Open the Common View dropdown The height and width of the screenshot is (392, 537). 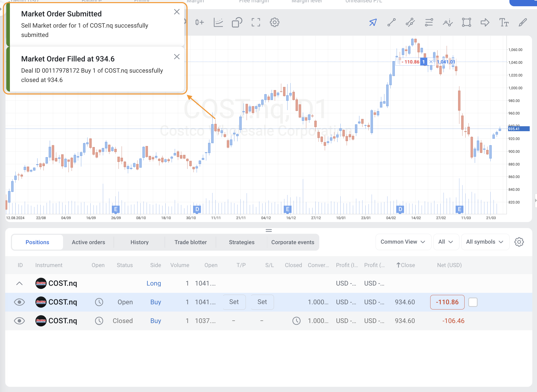point(403,242)
